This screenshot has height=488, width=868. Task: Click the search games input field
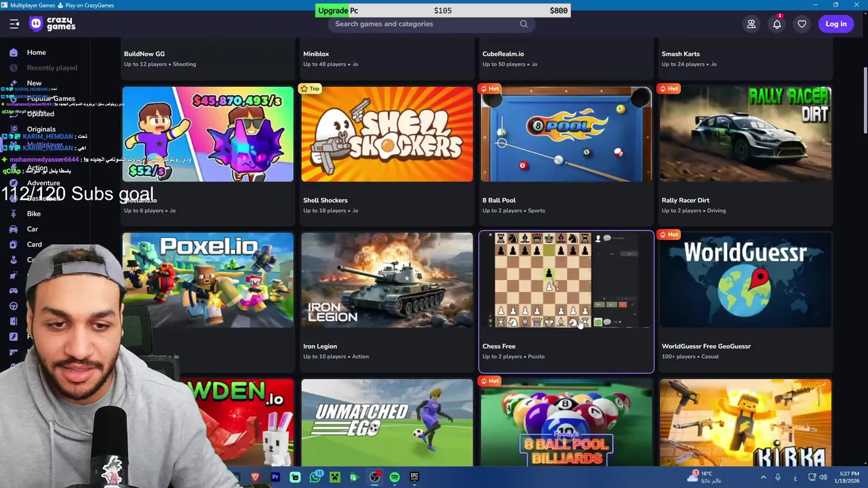pos(431,24)
